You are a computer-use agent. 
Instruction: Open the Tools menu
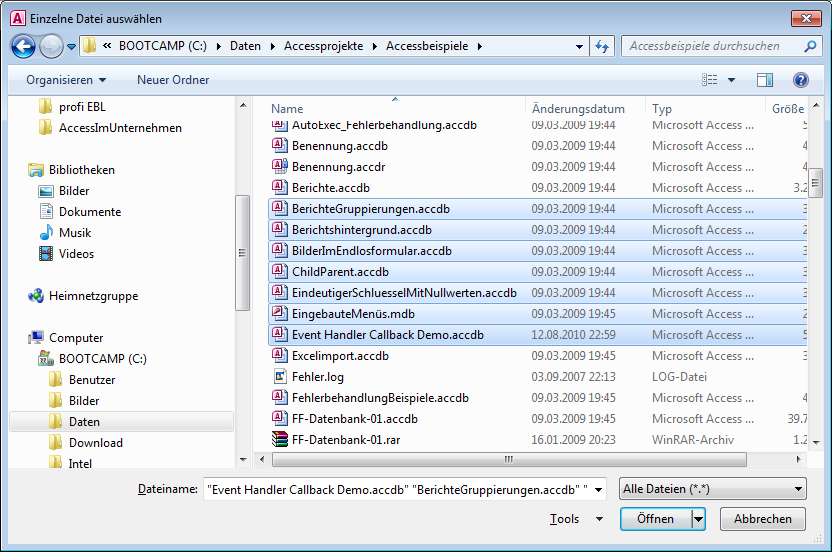[576, 519]
